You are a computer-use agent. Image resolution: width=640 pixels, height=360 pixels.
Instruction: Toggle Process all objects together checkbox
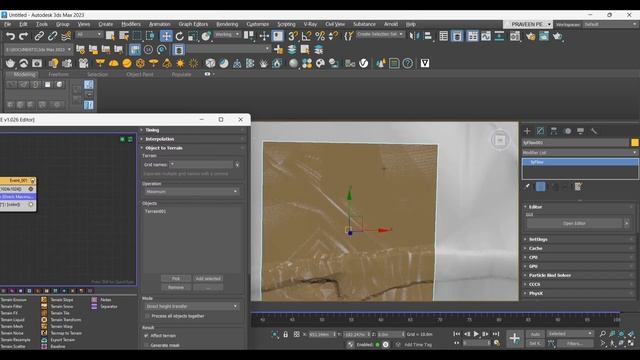click(x=147, y=316)
